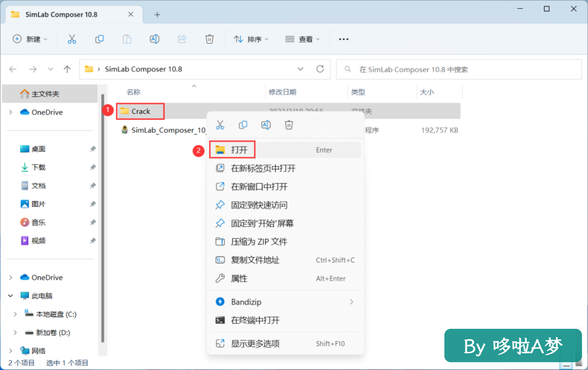
Task: Click the Cut icon in the toolbar
Action: click(72, 39)
